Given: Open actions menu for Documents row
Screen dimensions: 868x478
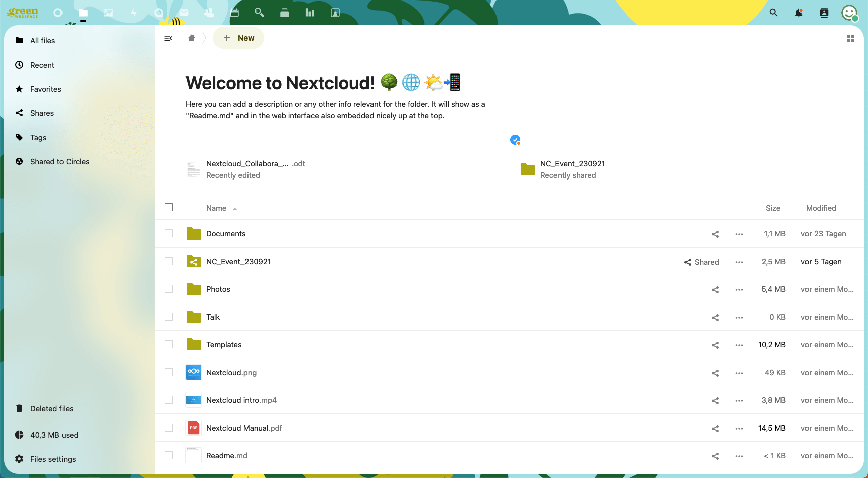Looking at the screenshot, I should click(x=739, y=234).
